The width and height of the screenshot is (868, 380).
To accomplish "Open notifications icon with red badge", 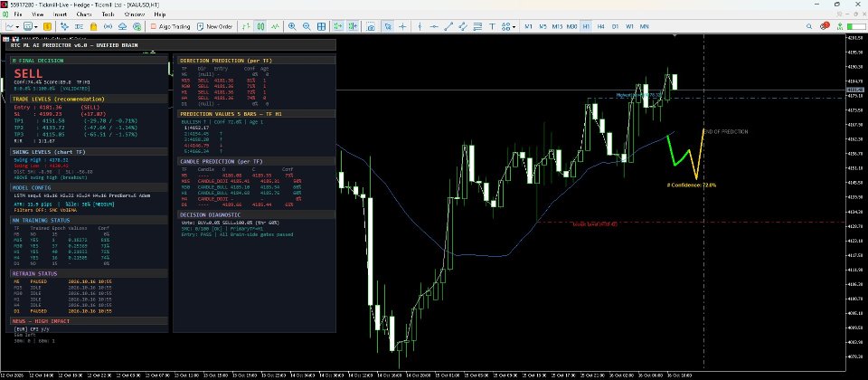I will 825,26.
